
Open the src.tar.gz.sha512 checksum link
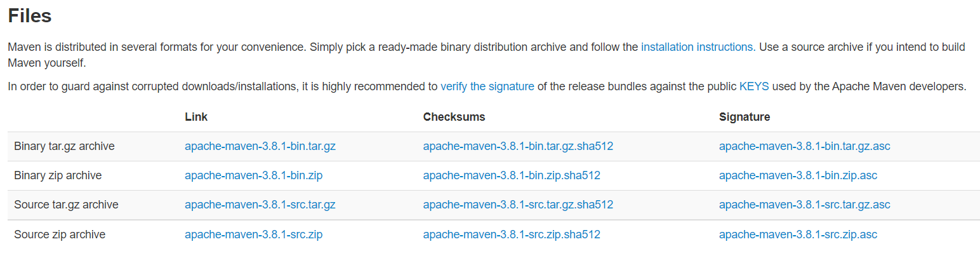[518, 205]
